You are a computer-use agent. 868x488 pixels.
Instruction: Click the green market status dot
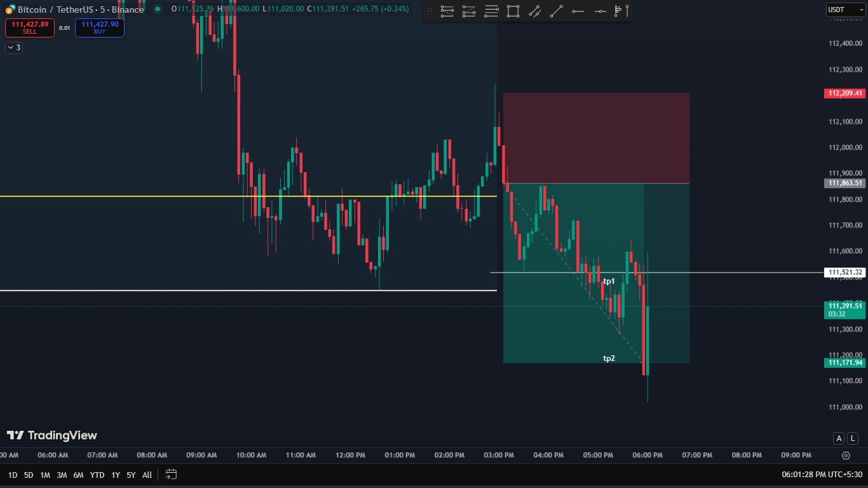tap(157, 9)
